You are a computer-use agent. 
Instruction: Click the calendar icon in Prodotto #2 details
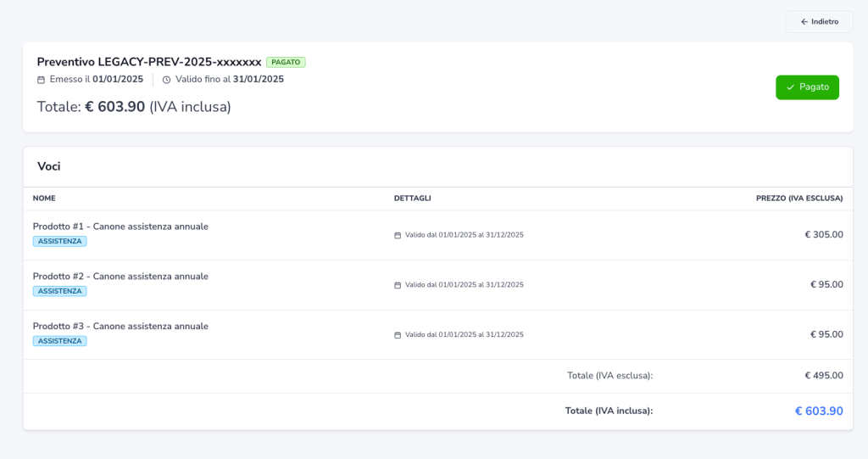coord(398,285)
